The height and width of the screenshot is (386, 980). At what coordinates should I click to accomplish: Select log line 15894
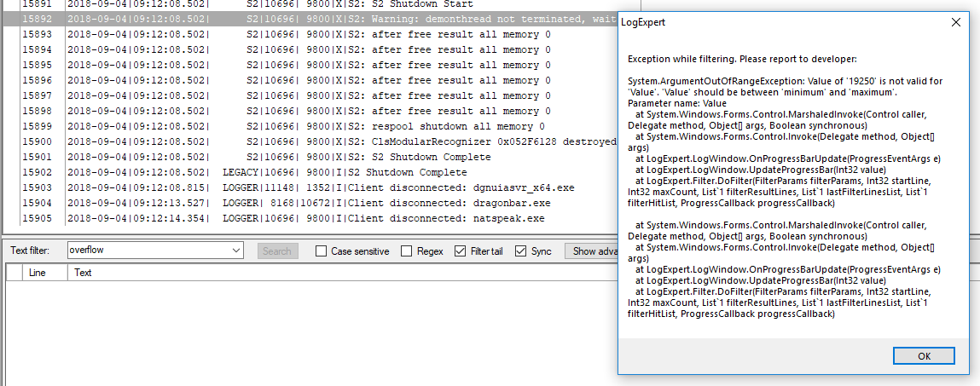click(x=310, y=50)
